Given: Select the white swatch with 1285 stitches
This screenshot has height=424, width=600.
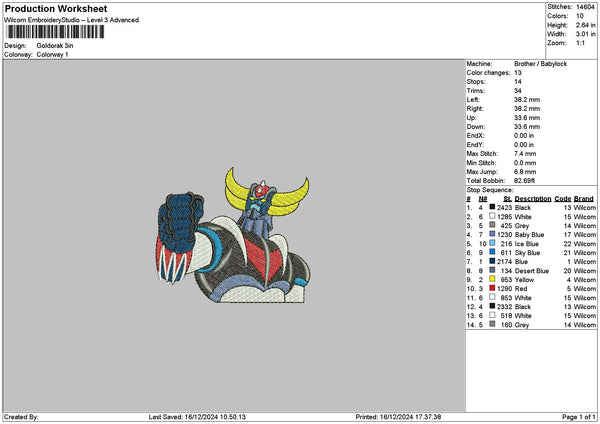Looking at the screenshot, I should (x=492, y=216).
